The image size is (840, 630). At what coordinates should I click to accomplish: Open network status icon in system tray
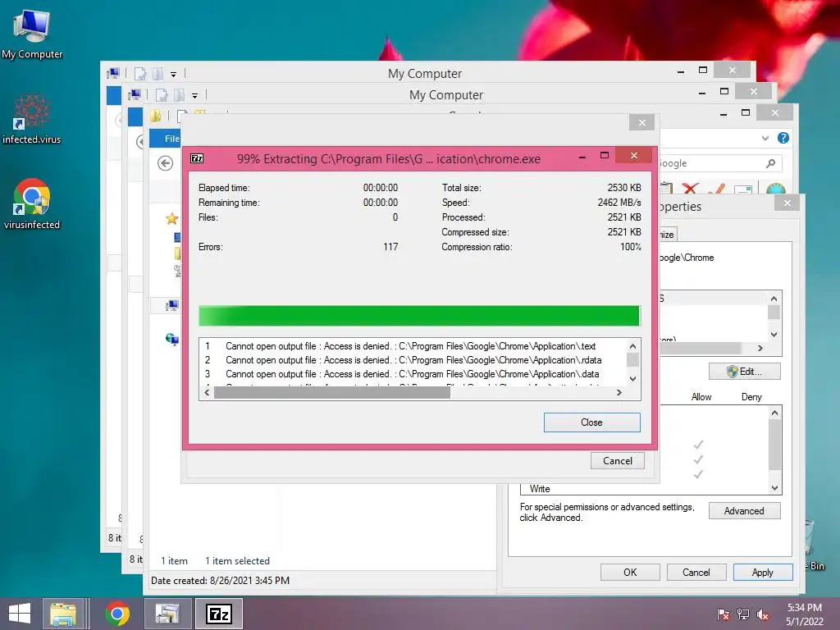coord(743,614)
